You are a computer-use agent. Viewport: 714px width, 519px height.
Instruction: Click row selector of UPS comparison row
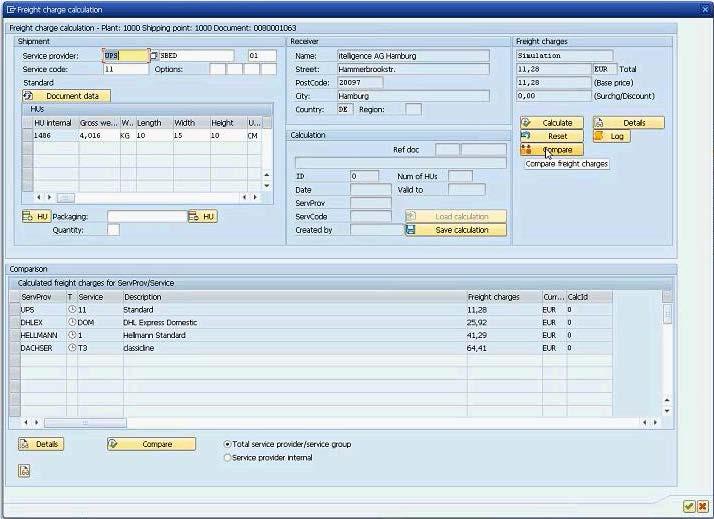click(14, 310)
